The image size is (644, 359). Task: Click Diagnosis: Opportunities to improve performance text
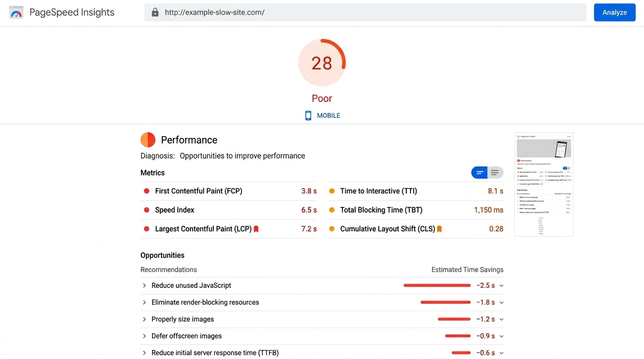pyautogui.click(x=223, y=156)
